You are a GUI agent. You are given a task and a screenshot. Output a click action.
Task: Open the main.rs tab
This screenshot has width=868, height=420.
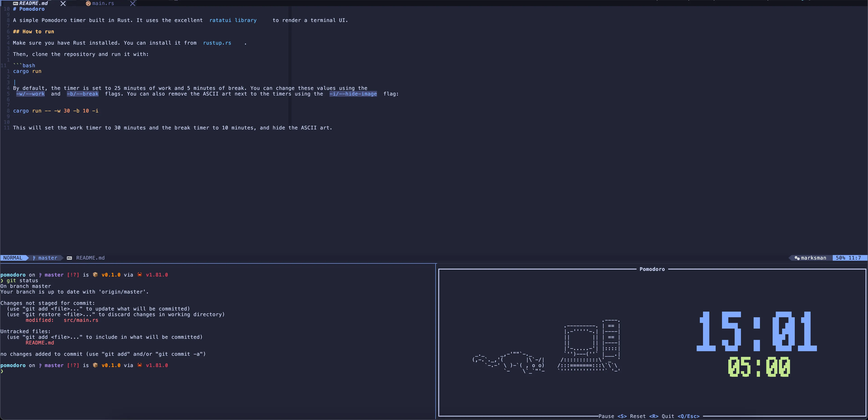tap(103, 3)
